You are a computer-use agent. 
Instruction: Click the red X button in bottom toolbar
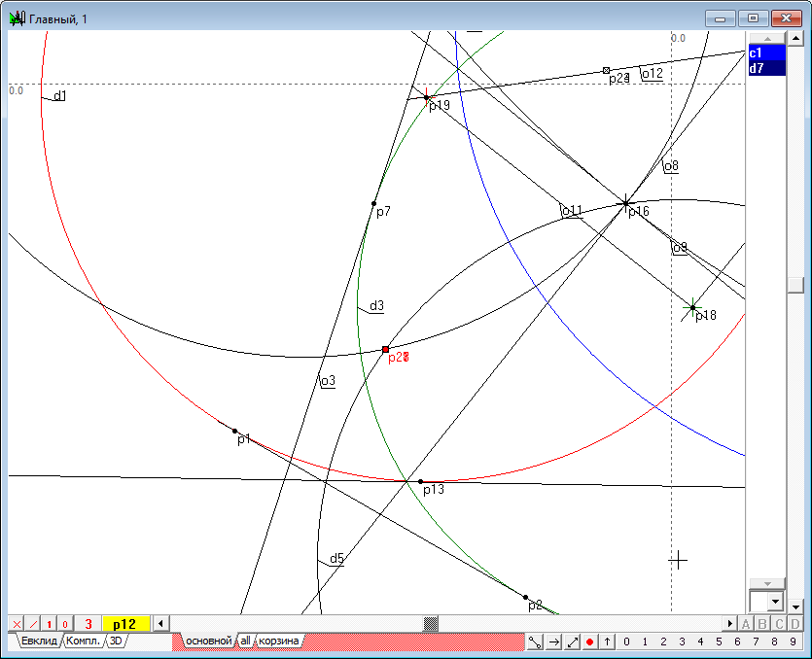(x=17, y=624)
